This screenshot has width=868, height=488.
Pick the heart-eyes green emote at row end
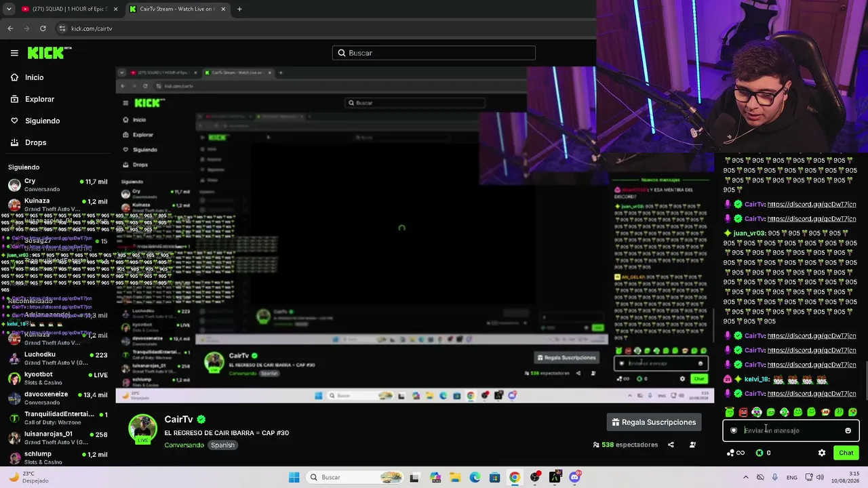pyautogui.click(x=852, y=411)
